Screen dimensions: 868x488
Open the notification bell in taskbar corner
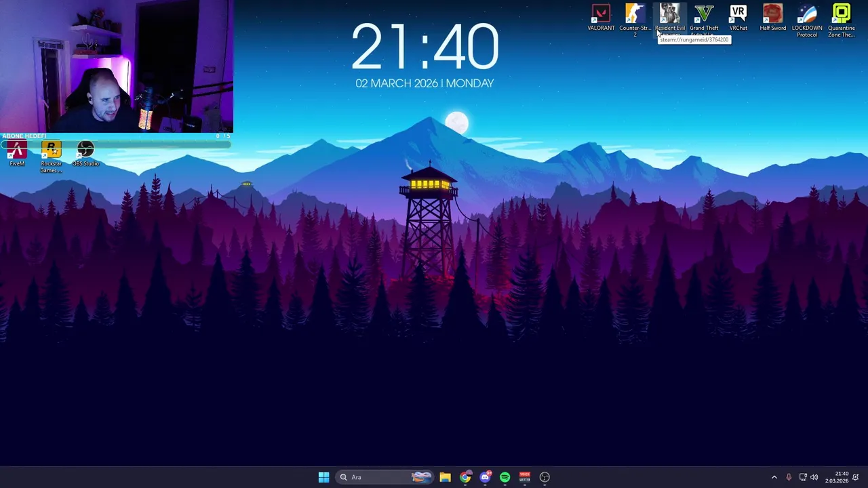856,477
